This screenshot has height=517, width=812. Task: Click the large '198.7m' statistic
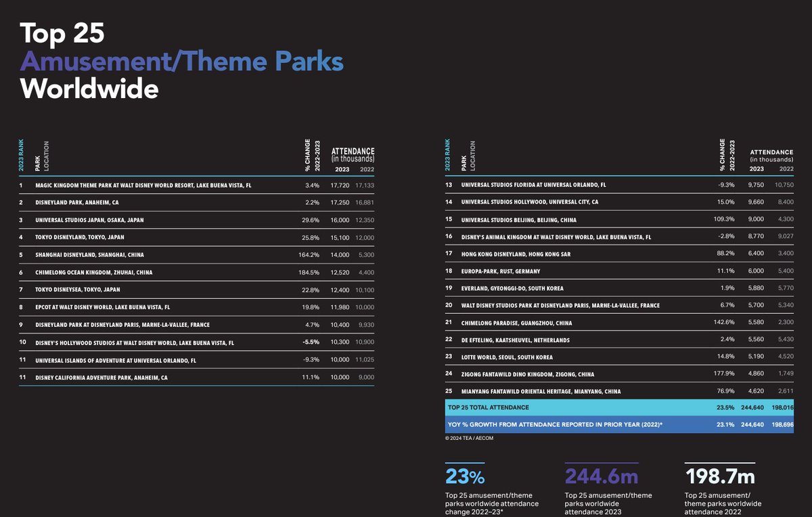point(720,476)
